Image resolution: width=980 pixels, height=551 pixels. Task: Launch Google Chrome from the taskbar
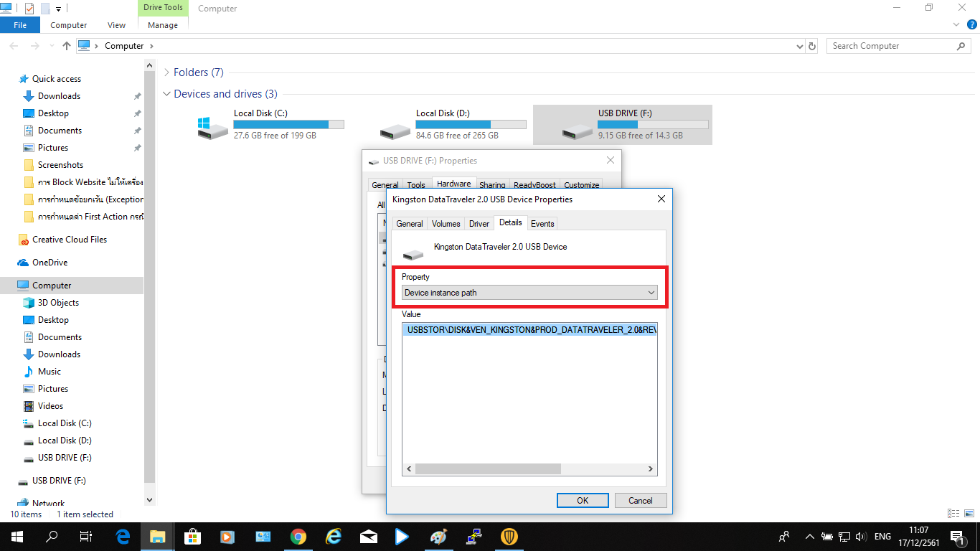pos(298,537)
